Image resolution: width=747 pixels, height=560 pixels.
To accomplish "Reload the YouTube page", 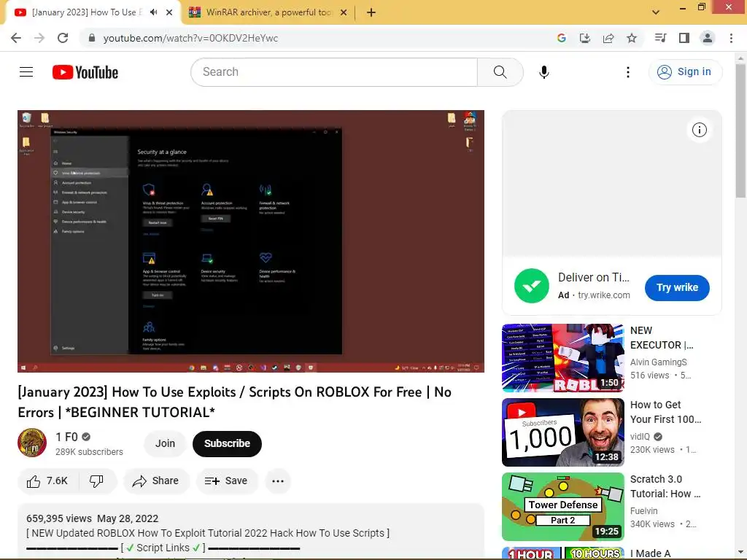I will [63, 38].
